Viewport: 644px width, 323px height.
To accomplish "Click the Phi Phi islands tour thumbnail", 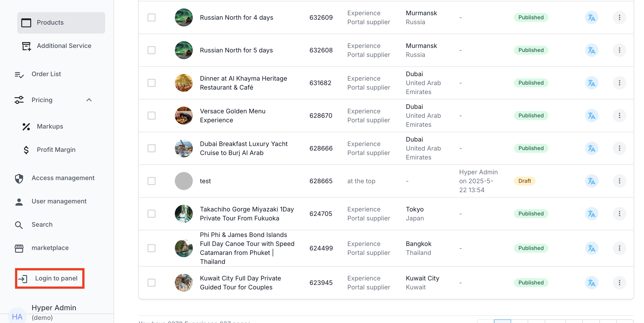I will (184, 248).
